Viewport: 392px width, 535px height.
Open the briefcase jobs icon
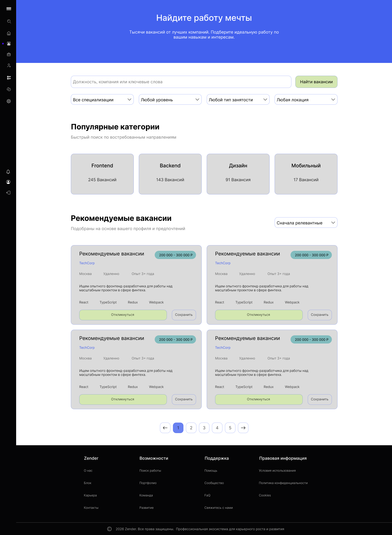(x=9, y=55)
